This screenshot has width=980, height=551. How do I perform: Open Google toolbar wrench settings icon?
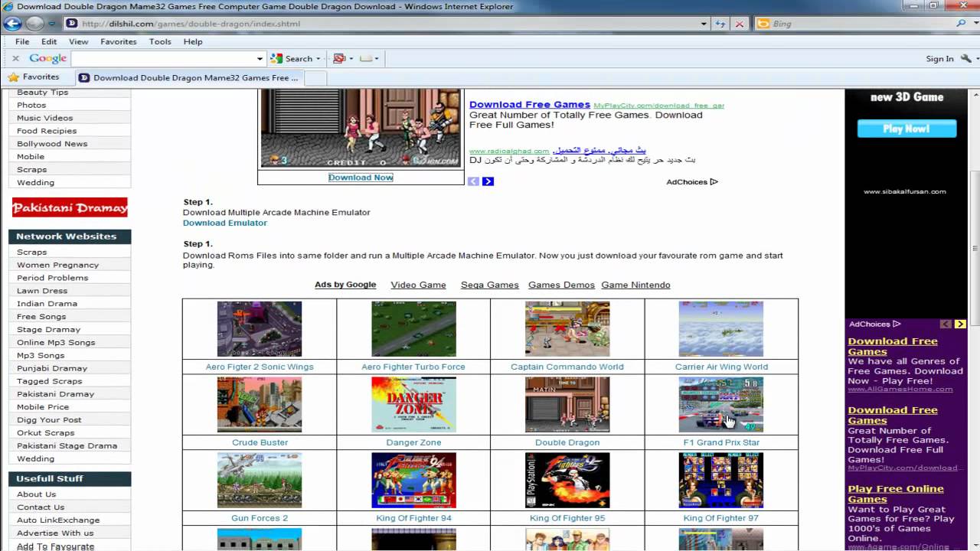pyautogui.click(x=965, y=58)
